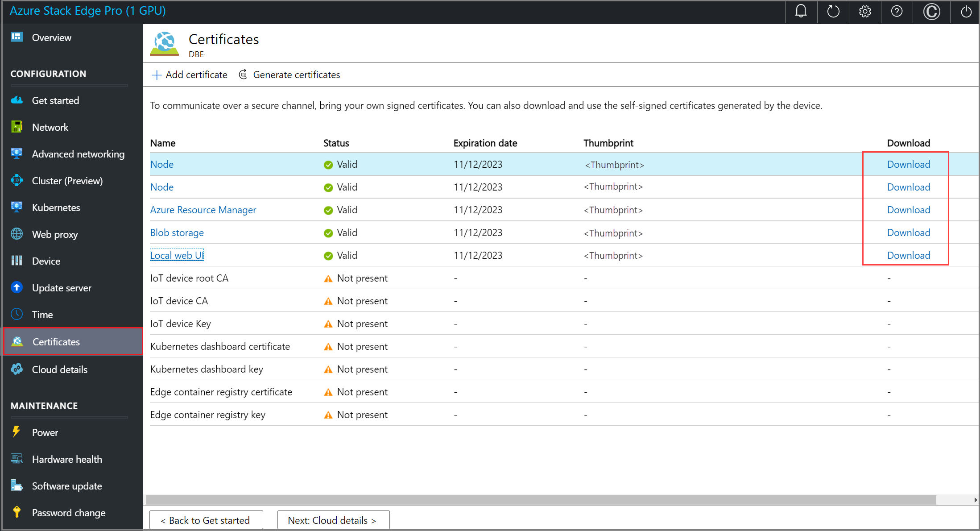Click Generate certificates toolbar option
Viewport: 980px width, 531px height.
[x=294, y=75]
